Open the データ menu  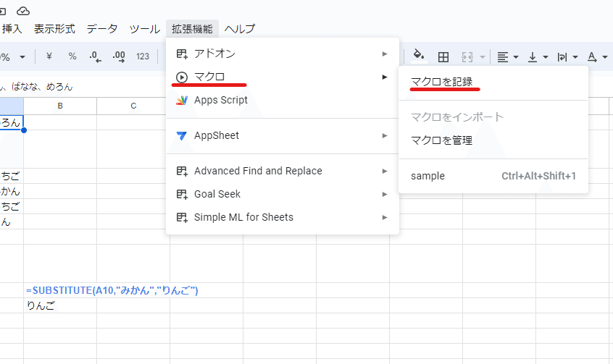(102, 29)
